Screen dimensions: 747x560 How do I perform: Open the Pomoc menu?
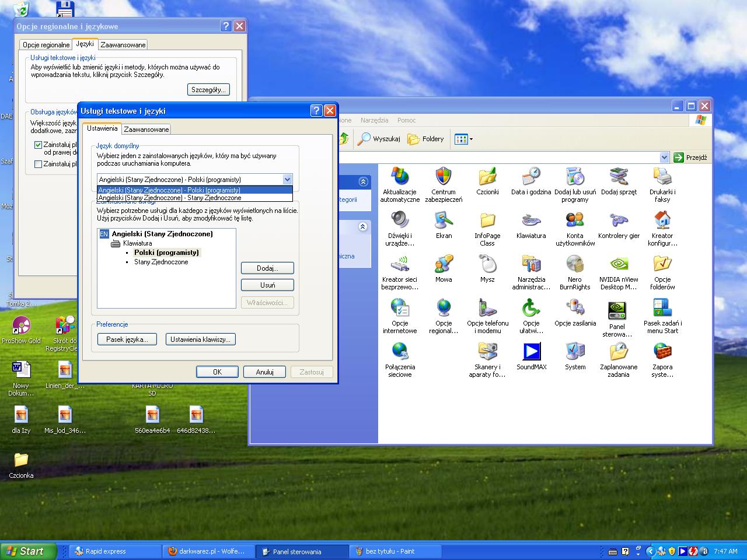click(407, 120)
